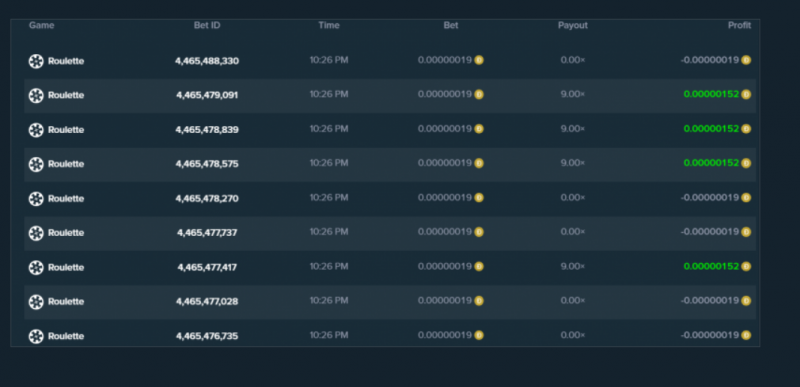Click roulette wheel icon in row 4,465,477,028

pyautogui.click(x=36, y=302)
